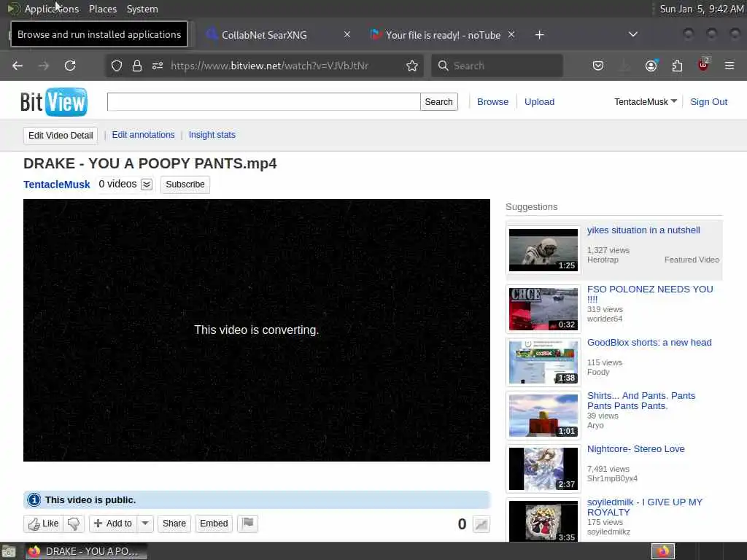Click the Share button
This screenshot has height=560, width=747.
[174, 524]
